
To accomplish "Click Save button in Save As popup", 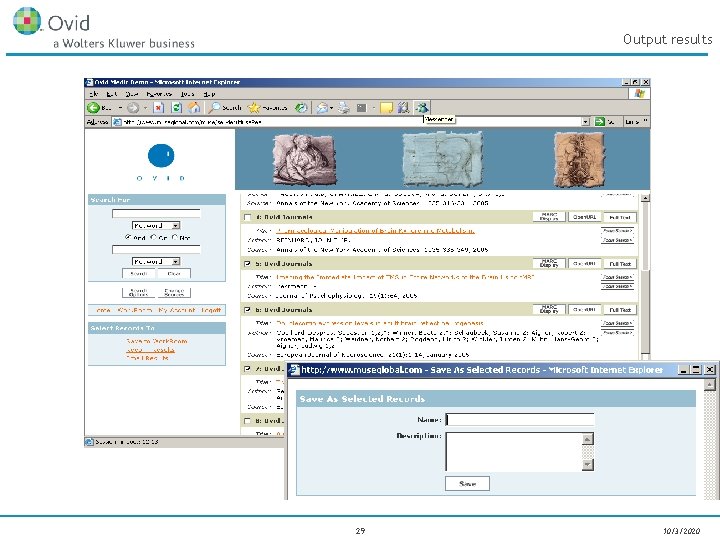I will point(467,484).
